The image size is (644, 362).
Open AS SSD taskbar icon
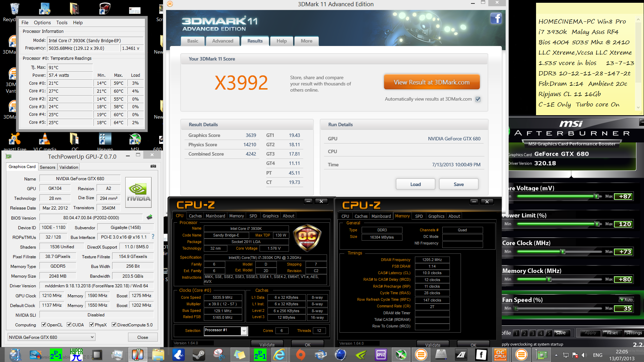pos(441,355)
